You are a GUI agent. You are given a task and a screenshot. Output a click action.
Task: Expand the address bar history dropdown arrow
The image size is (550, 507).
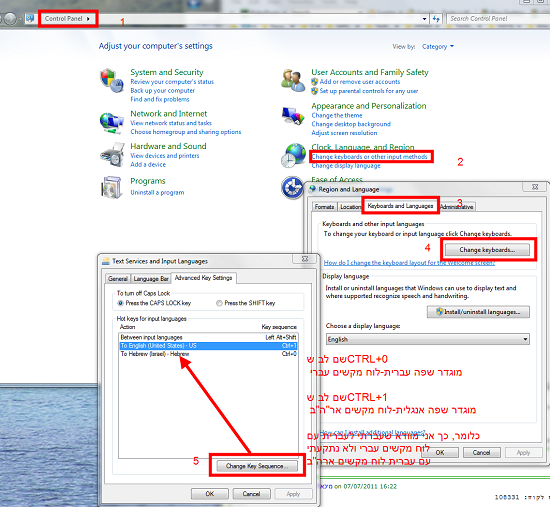pos(424,19)
